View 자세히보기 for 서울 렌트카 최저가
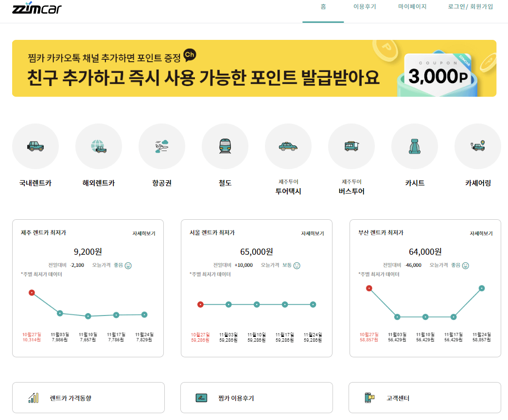This screenshot has height=420, width=508. point(312,233)
